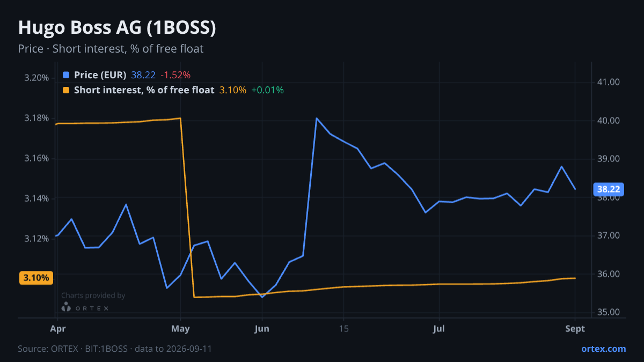The image size is (644, 362).
Task: Click the source line 'Source: ORTEX · BIT:1BOSS'
Action: [x=72, y=349]
